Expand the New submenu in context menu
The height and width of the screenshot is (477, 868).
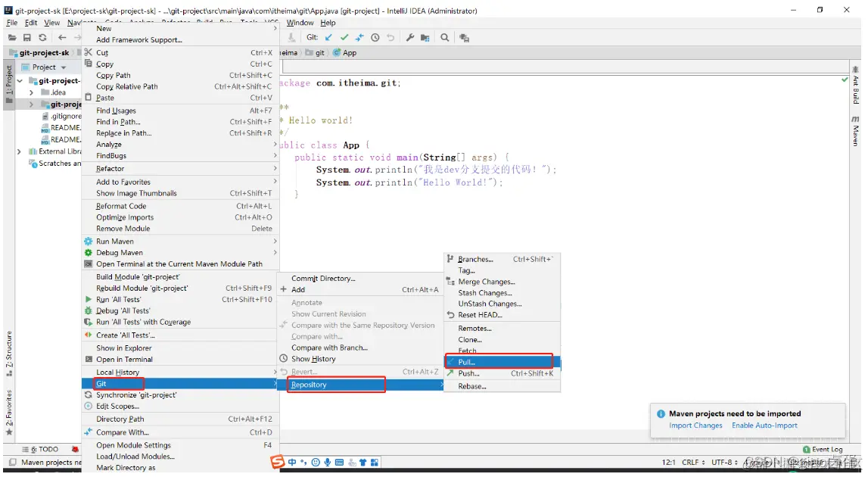180,28
